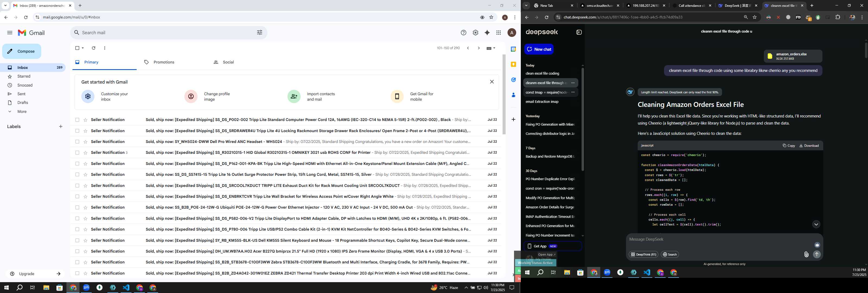The image size is (868, 293).
Task: Switch to the 'Call attendance' browser tab
Action: tap(692, 6)
